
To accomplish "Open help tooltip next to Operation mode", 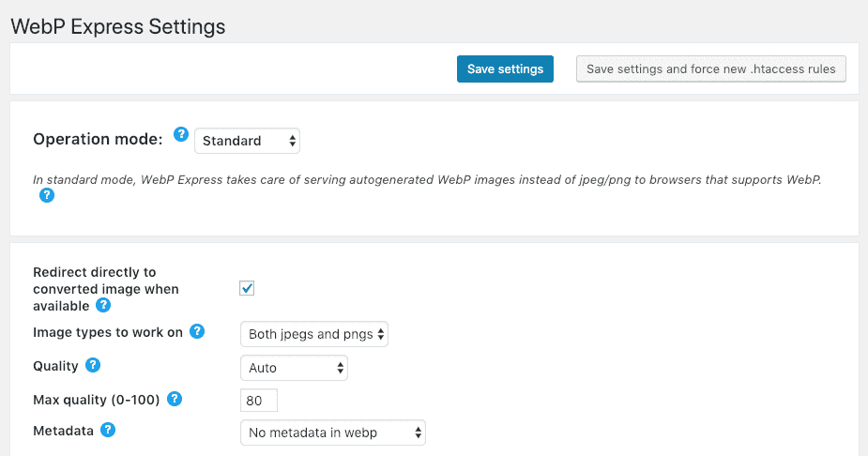I will click(x=181, y=134).
